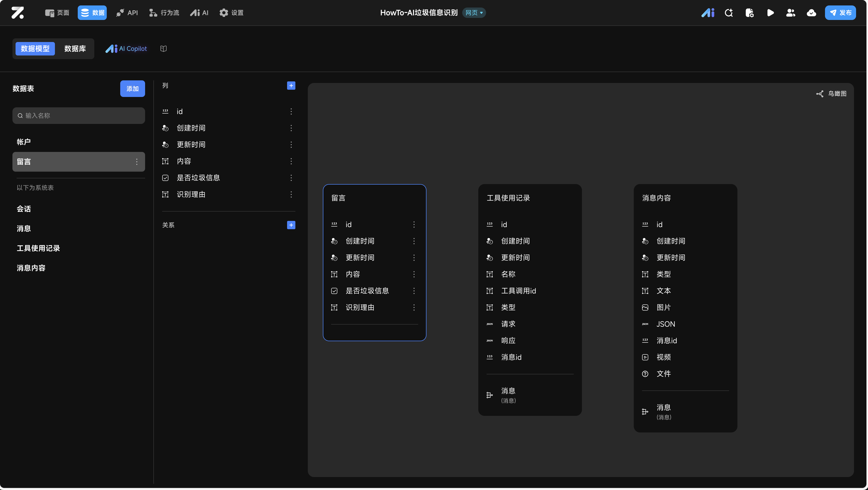Select the 工具使用记录 table in sidebar
Screen dimensions: 868x490
point(38,248)
